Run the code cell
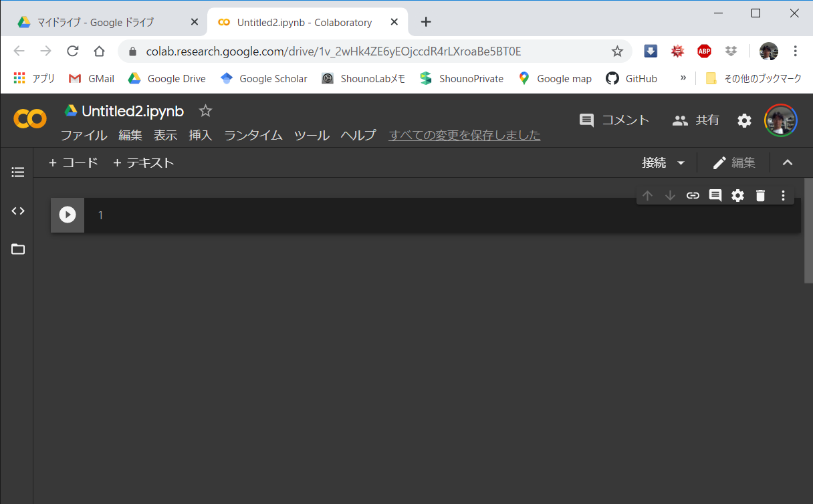The width and height of the screenshot is (813, 504). 68,215
